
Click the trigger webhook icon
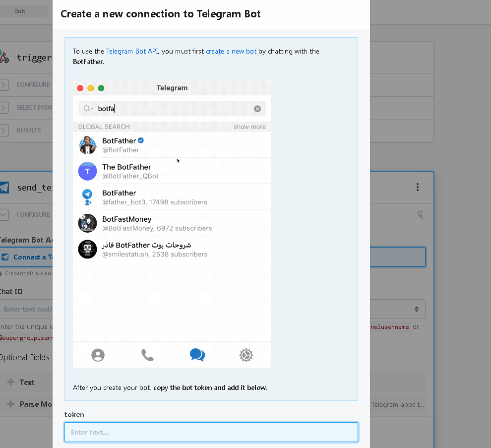pyautogui.click(x=4, y=57)
